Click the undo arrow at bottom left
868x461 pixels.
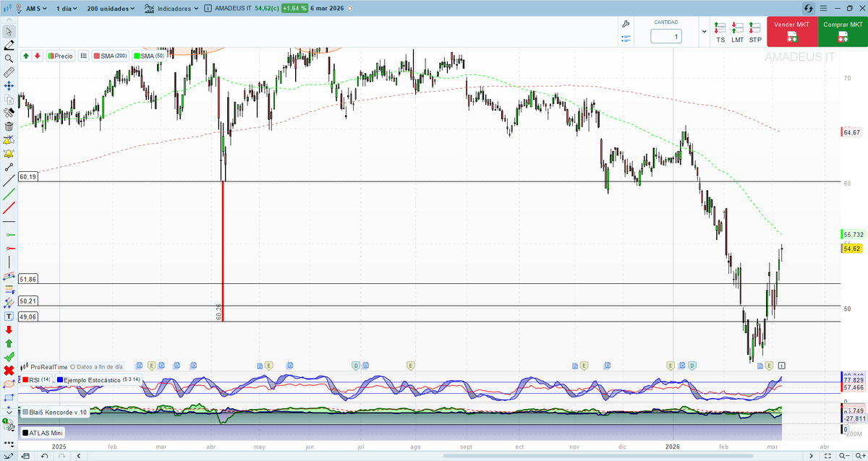45,457
